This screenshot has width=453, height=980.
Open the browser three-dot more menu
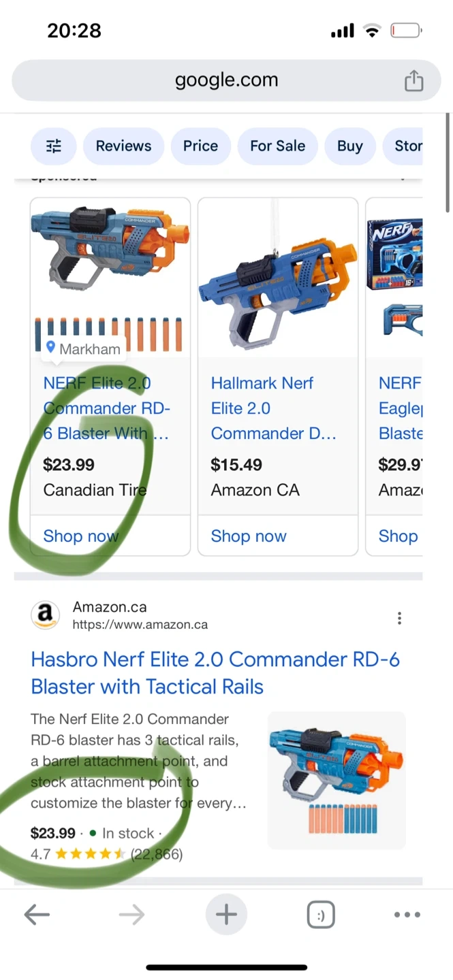point(407,915)
